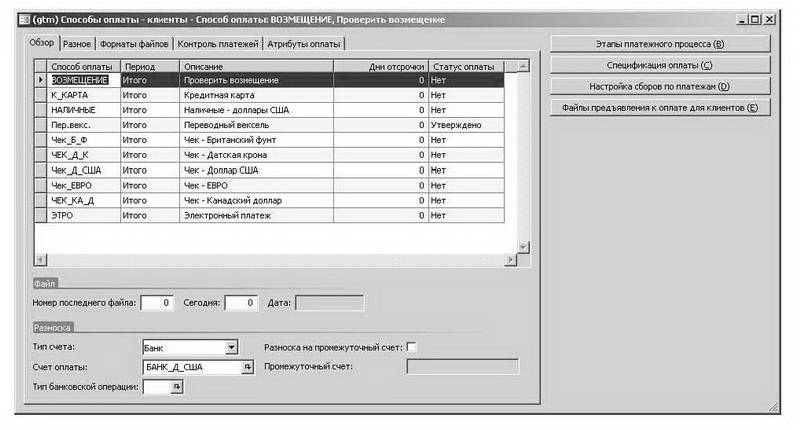Click description Наличные - доллары США
This screenshot has width=800, height=430.
(257, 110)
